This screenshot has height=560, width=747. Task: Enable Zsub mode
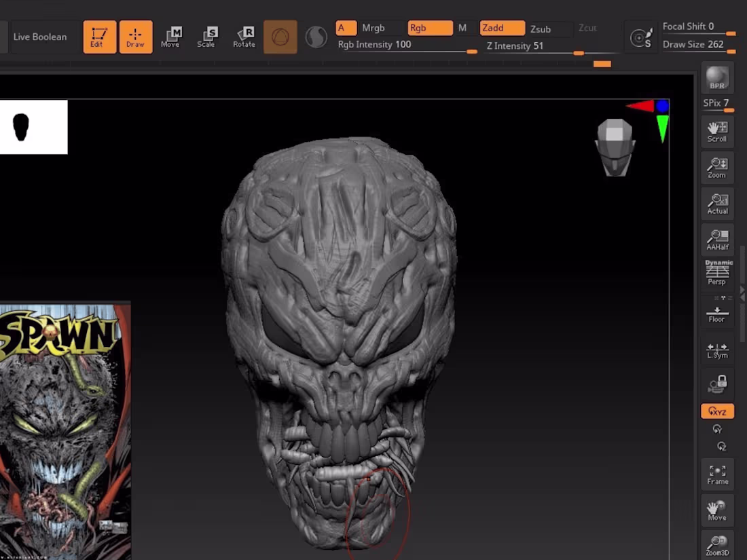pos(541,29)
